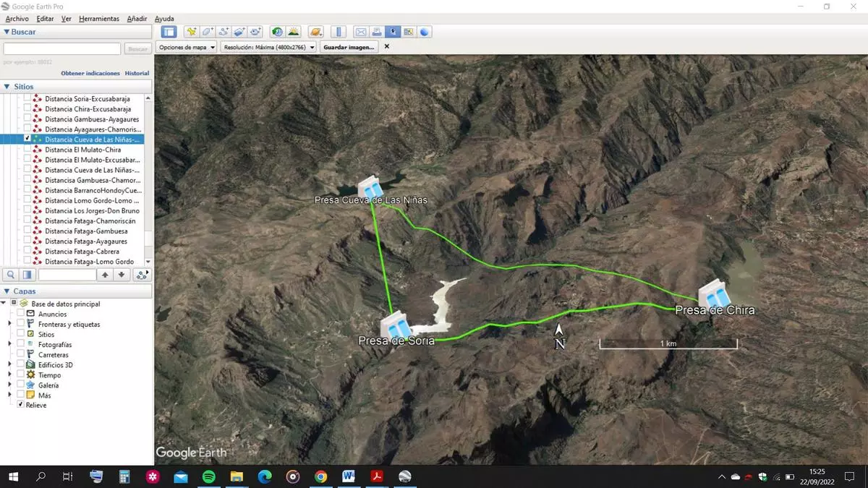The height and width of the screenshot is (488, 868).
Task: Click the add polygon tool
Action: tap(208, 32)
